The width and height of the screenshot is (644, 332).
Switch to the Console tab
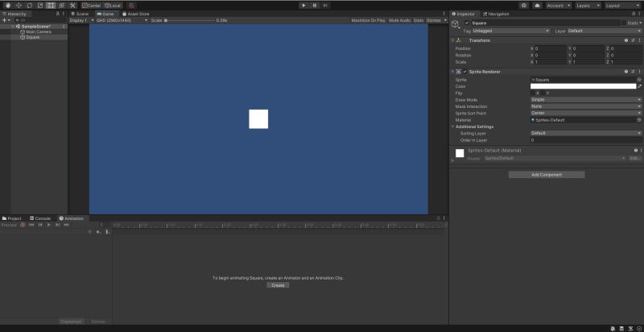tap(40, 218)
